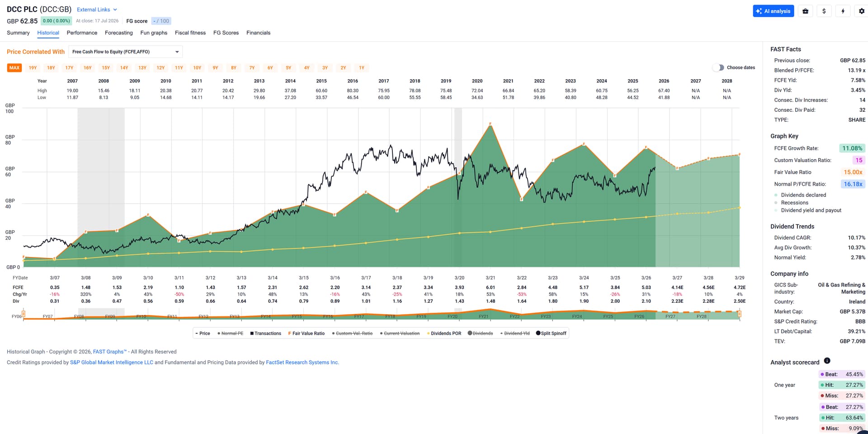Open the settings gear icon

coord(862,11)
